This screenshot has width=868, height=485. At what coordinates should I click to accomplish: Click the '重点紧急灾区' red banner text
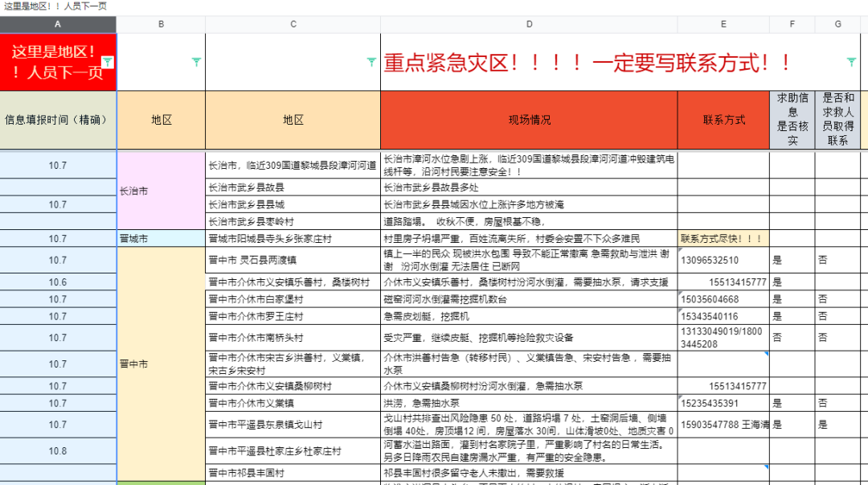(587, 62)
